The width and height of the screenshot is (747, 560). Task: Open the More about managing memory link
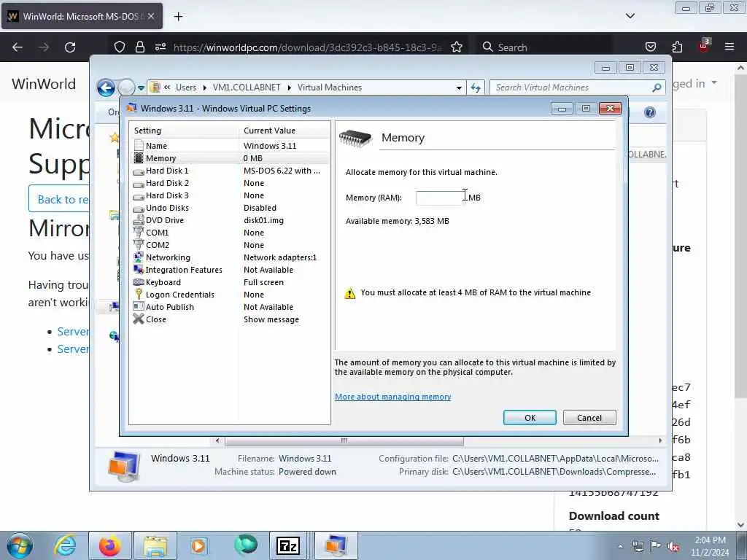tap(392, 397)
